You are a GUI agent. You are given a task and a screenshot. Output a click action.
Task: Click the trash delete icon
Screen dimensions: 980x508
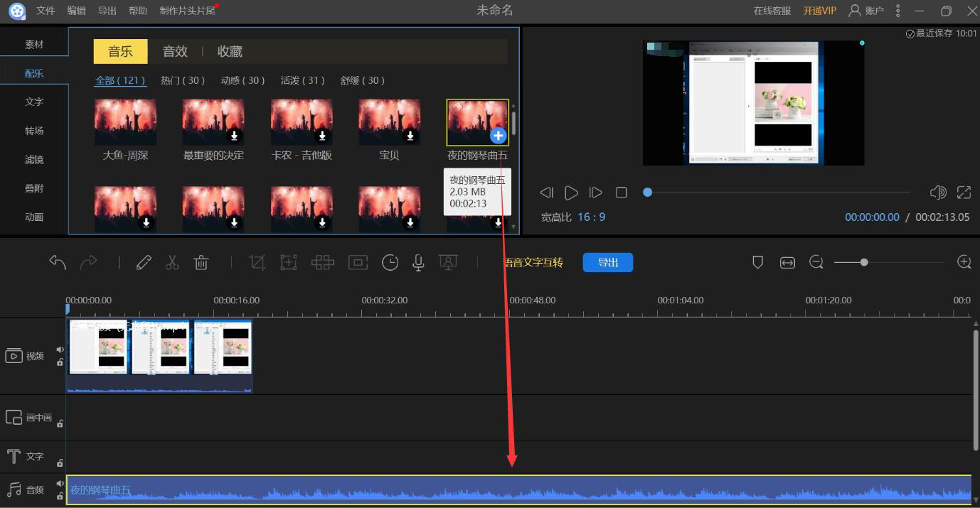click(x=201, y=263)
